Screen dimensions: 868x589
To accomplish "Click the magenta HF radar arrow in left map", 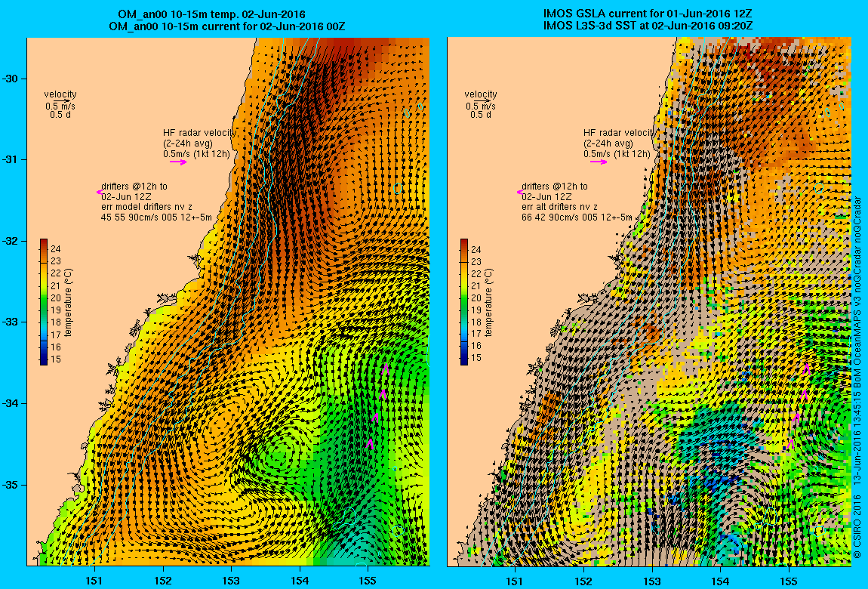I will [x=178, y=162].
